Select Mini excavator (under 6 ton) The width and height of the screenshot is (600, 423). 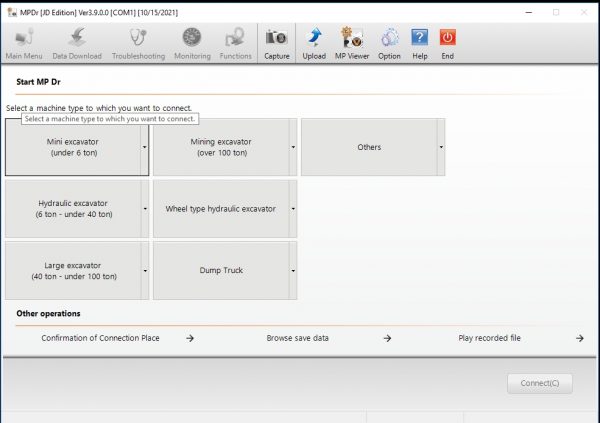tap(73, 147)
